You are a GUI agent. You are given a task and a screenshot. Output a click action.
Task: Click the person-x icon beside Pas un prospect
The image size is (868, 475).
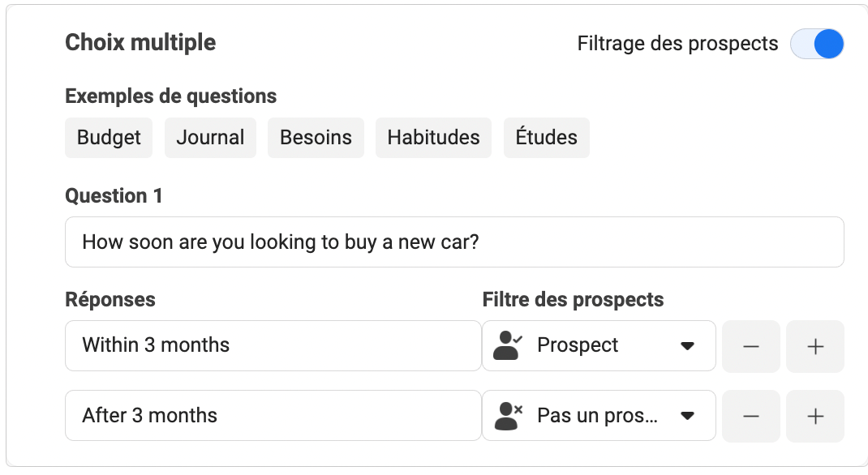(507, 415)
